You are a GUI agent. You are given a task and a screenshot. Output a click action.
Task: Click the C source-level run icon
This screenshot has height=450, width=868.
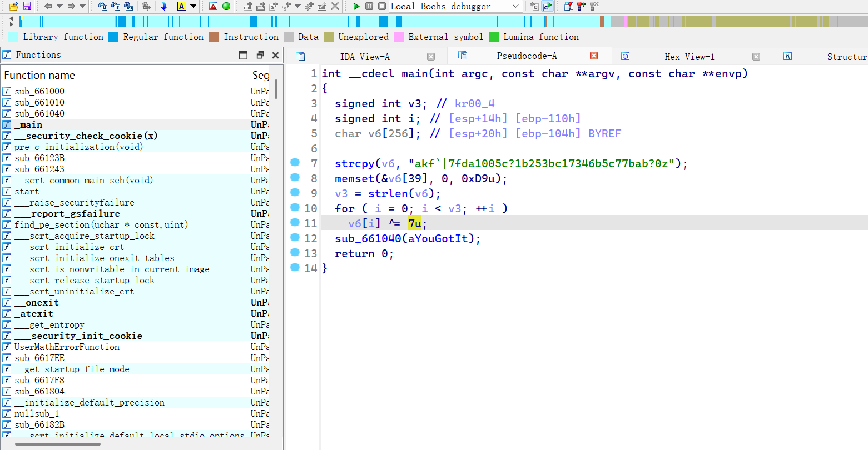pos(547,6)
